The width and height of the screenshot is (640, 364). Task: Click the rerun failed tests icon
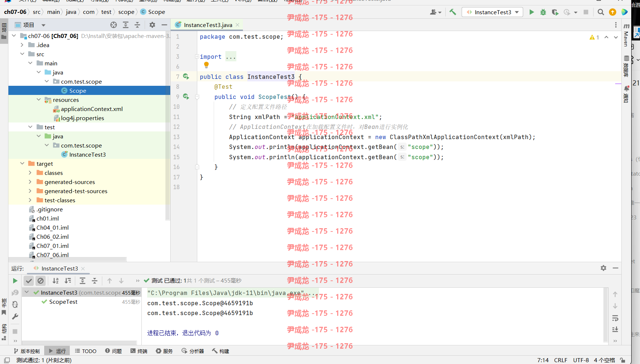15,292
